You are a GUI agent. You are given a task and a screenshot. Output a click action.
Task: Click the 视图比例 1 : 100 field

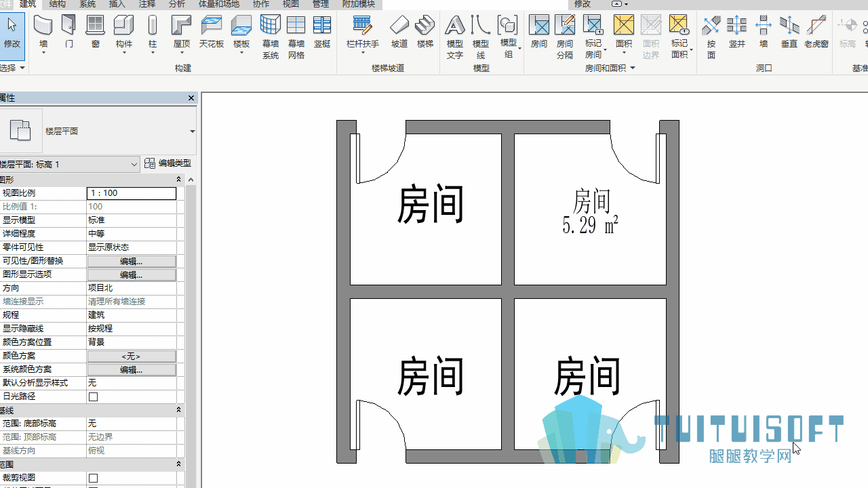tap(132, 193)
